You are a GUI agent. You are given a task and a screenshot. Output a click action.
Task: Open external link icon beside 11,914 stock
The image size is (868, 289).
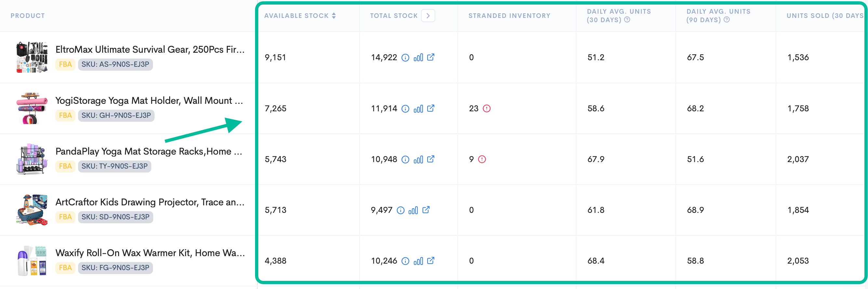431,108
